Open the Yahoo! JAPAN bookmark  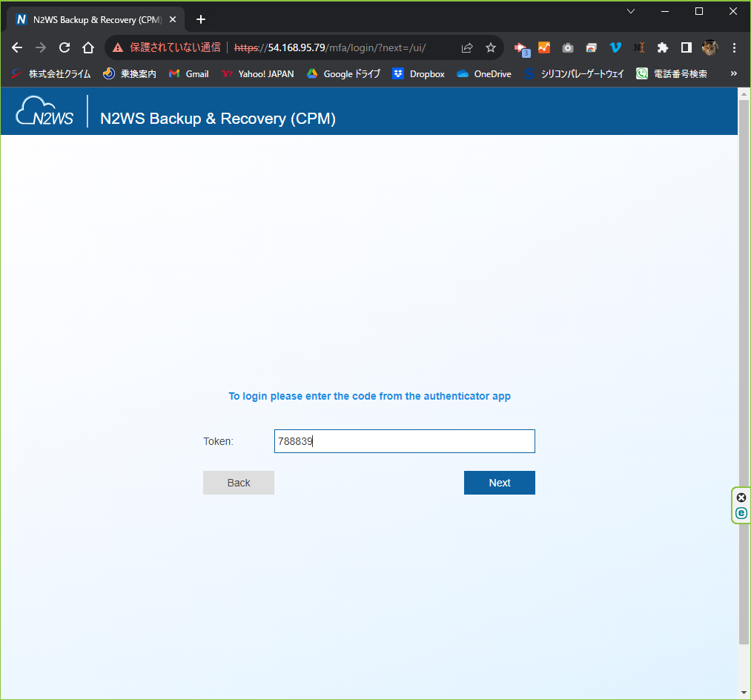(258, 74)
